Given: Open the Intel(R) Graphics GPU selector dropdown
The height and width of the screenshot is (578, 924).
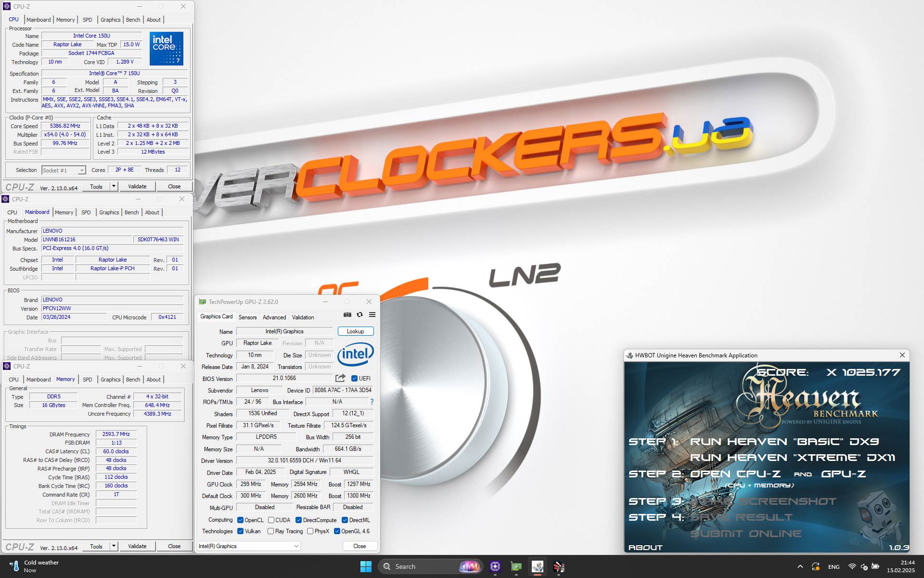Looking at the screenshot, I should coord(248,546).
